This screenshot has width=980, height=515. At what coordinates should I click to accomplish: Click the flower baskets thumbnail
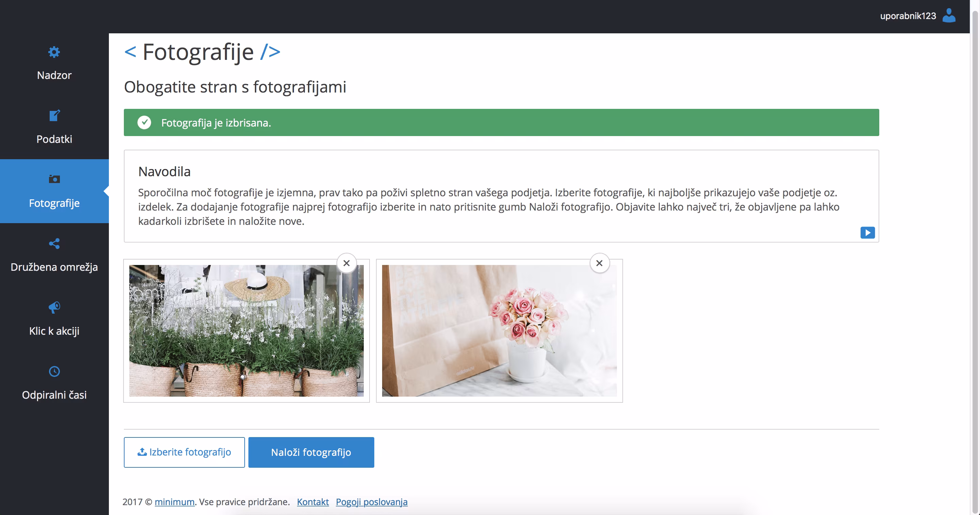pyautogui.click(x=246, y=331)
